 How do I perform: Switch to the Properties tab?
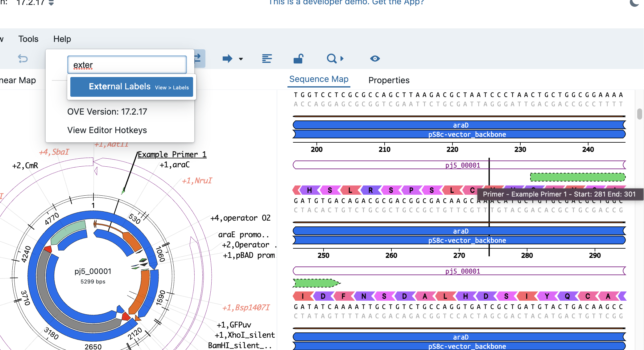(x=389, y=80)
